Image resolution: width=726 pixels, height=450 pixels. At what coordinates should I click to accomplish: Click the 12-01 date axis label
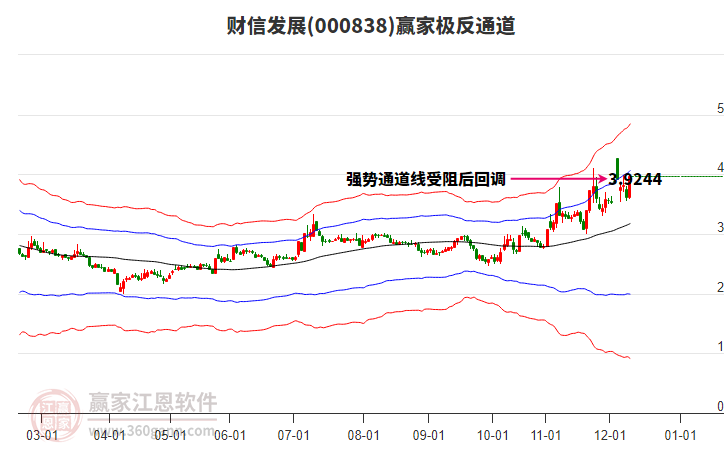coord(610,435)
